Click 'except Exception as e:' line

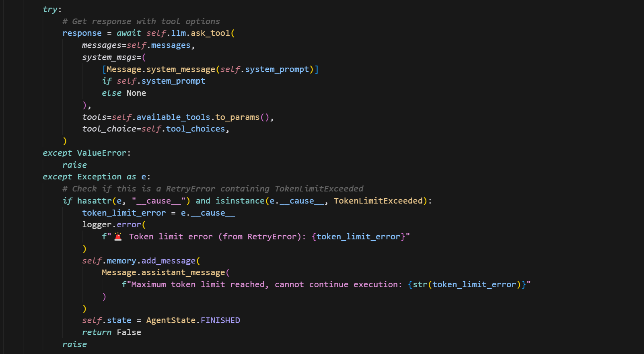pyautogui.click(x=97, y=177)
